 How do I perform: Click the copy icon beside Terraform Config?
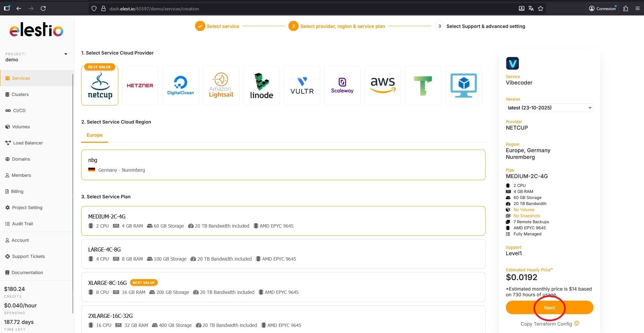pos(577,324)
